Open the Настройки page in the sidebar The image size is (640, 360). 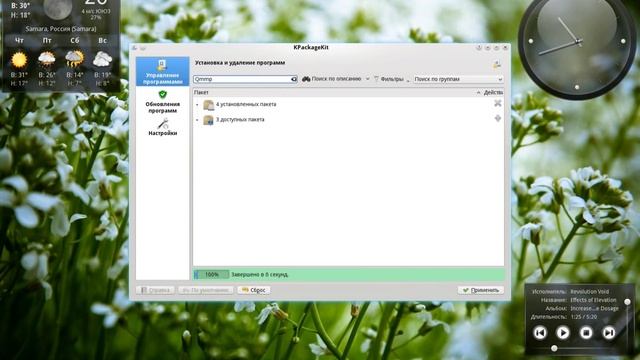162,127
